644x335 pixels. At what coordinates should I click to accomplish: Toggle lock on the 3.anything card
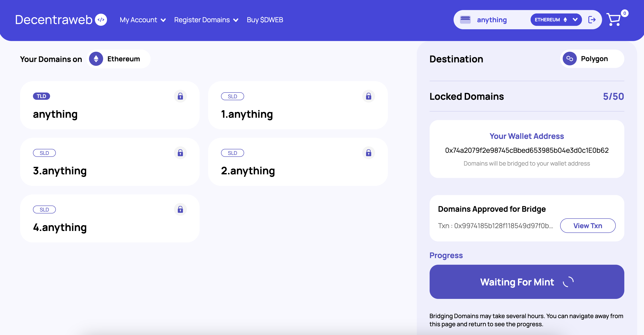tap(180, 153)
